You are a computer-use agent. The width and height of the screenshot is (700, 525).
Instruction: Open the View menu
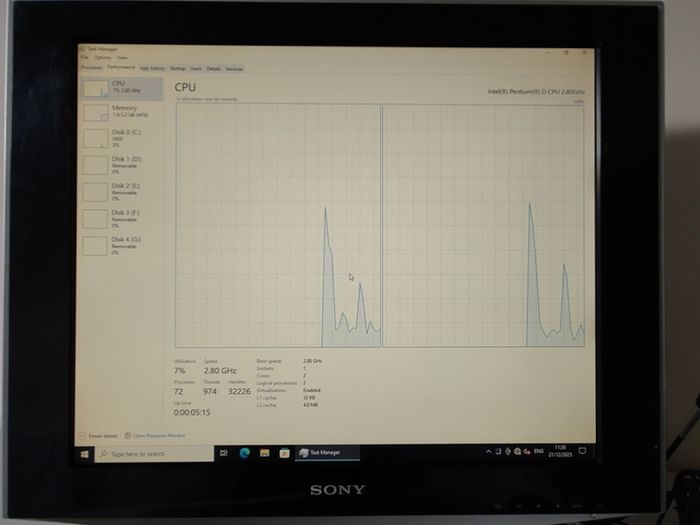click(x=122, y=58)
